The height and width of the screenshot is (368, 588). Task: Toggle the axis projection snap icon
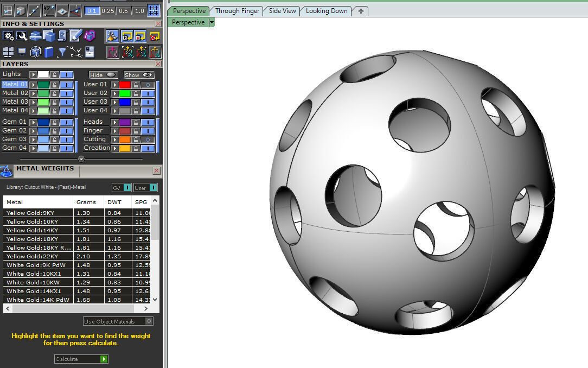[x=75, y=10]
